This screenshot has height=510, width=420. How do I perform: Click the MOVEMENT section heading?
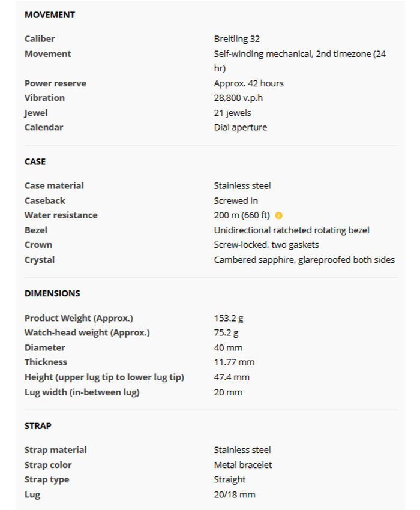50,14
